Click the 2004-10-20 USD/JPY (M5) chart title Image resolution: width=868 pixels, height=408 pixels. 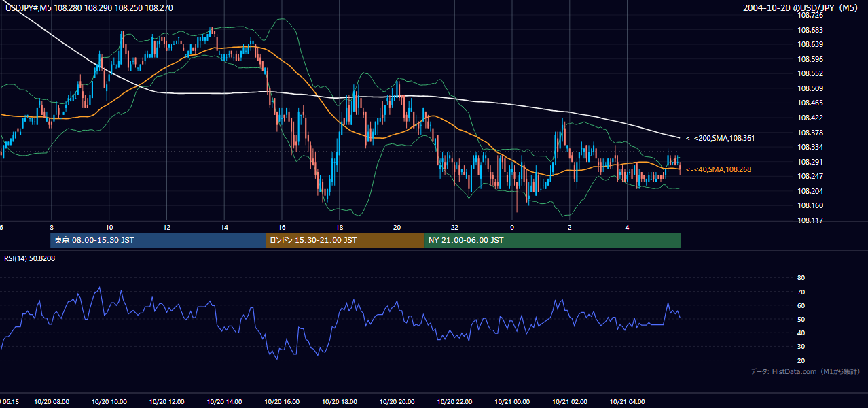tap(801, 8)
